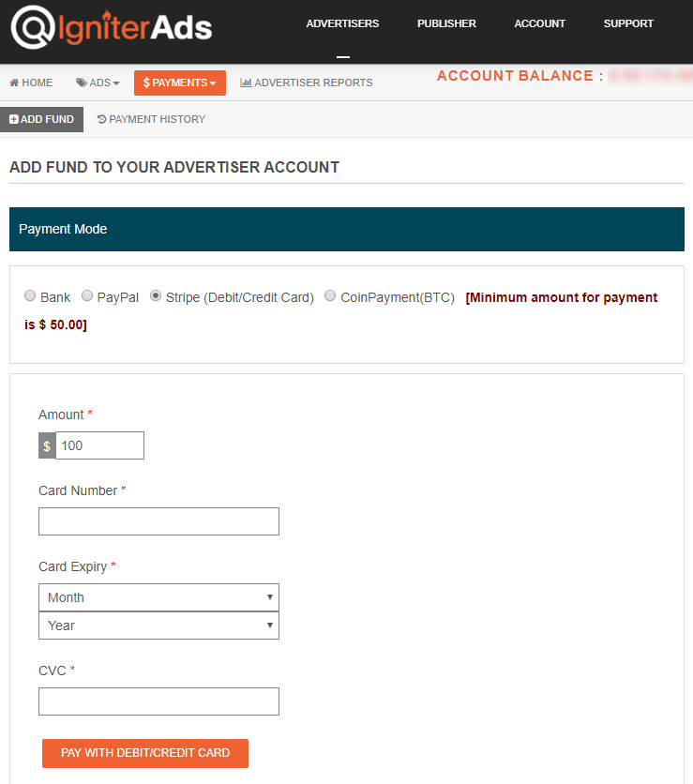Click the bar chart icon for Advertiser Reports
The image size is (693, 784).
point(246,83)
